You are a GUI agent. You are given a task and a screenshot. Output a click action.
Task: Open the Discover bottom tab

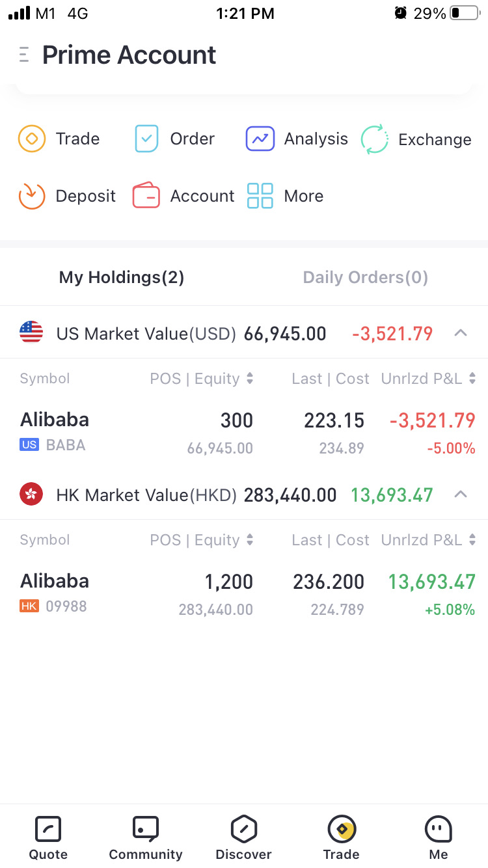[244, 837]
